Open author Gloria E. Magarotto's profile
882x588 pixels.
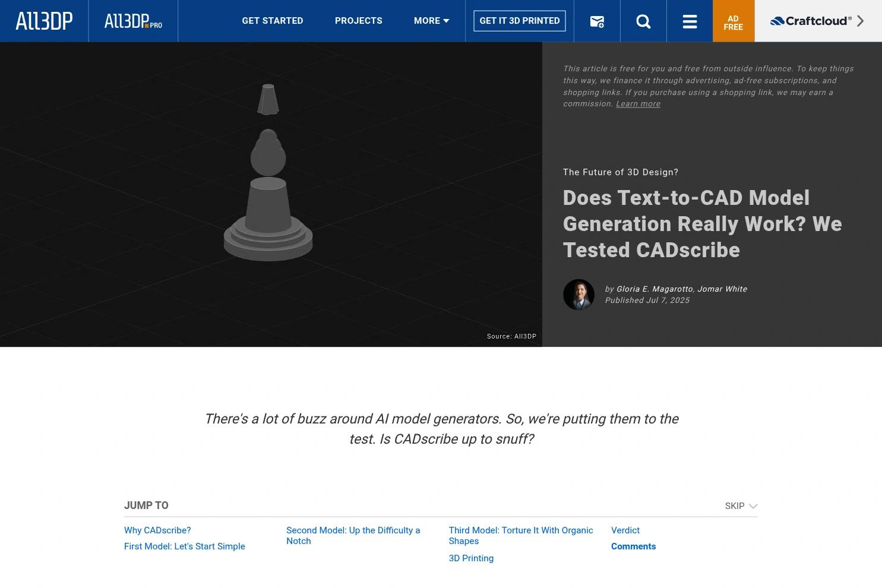tap(655, 289)
